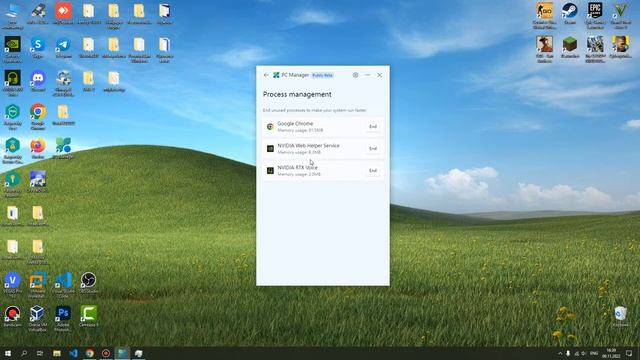Select Minecraft grass block desktop shortcut
Screen dimensions: 640x360
pos(570,47)
